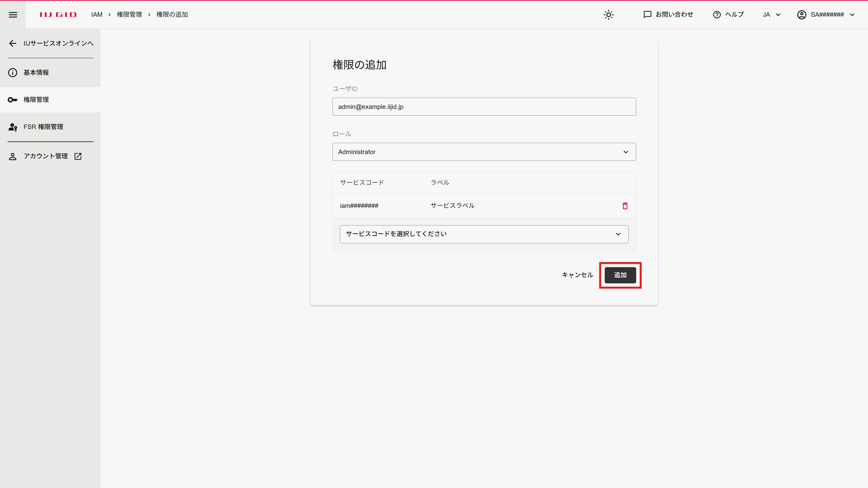Click the サービスラベル label cell

pyautogui.click(x=453, y=206)
